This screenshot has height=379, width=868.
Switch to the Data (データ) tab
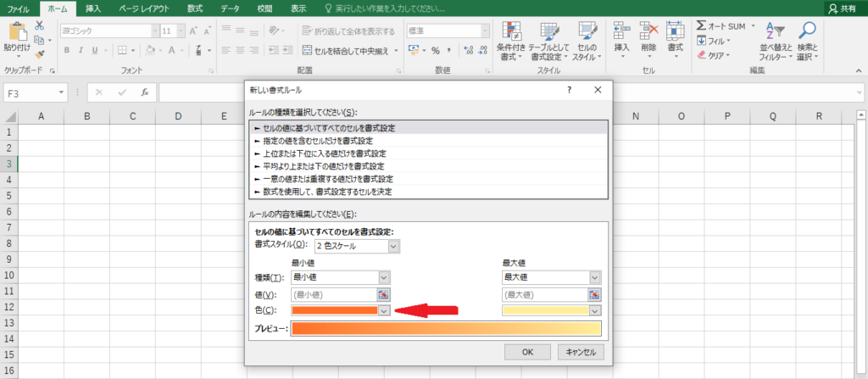point(230,8)
